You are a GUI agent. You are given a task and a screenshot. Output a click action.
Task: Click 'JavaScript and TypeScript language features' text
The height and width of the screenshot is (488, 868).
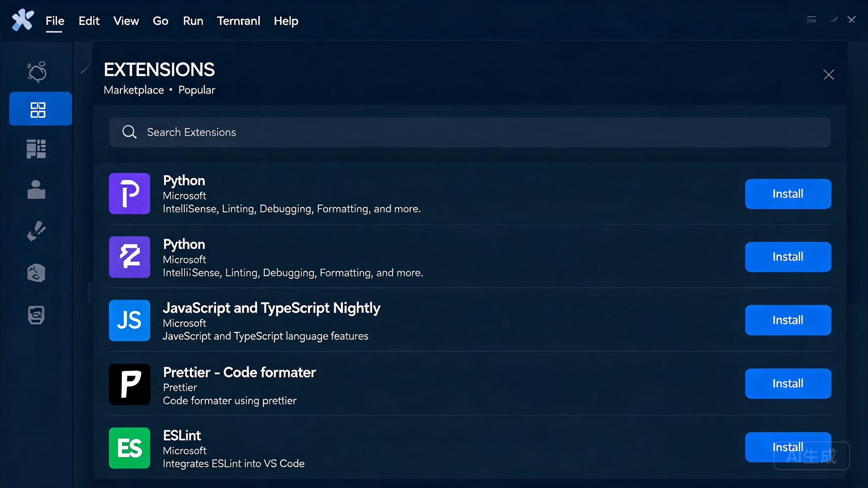265,336
